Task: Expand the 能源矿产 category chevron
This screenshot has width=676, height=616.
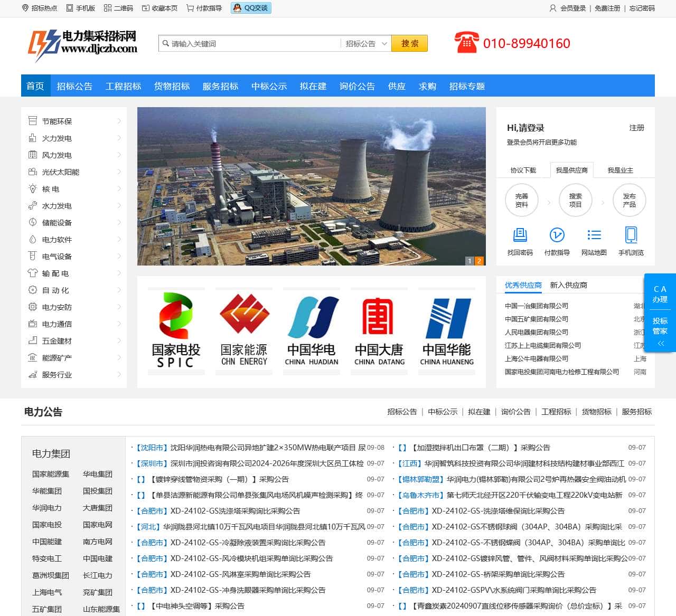Action: point(119,357)
